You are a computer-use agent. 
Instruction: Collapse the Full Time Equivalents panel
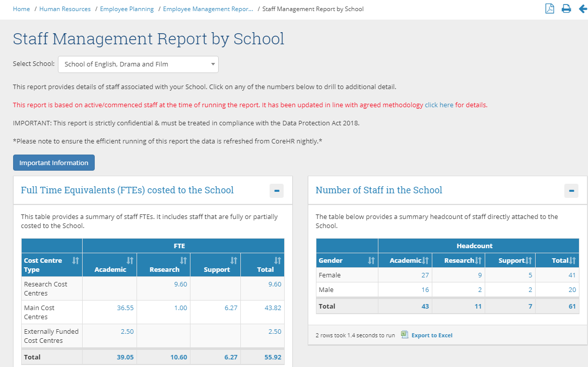pos(277,191)
